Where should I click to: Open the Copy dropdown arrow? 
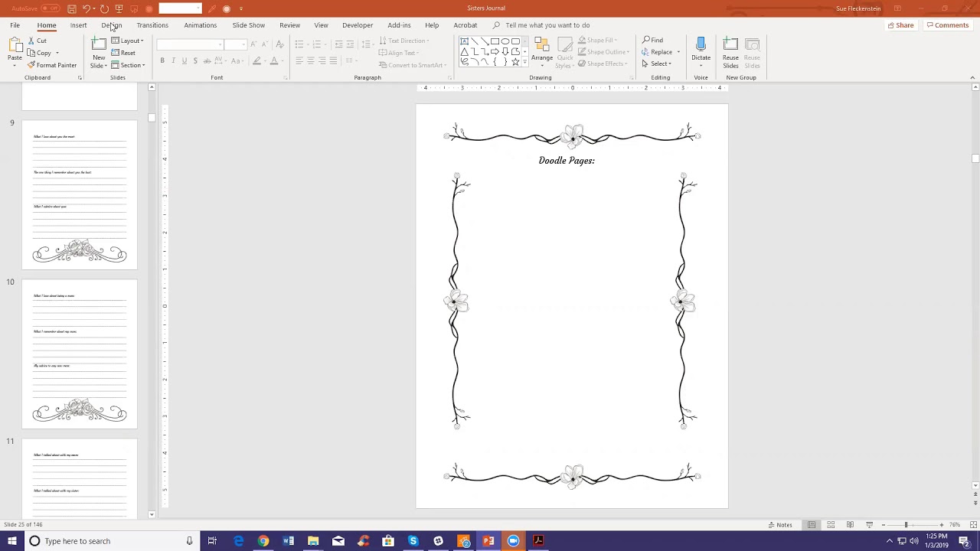click(57, 53)
